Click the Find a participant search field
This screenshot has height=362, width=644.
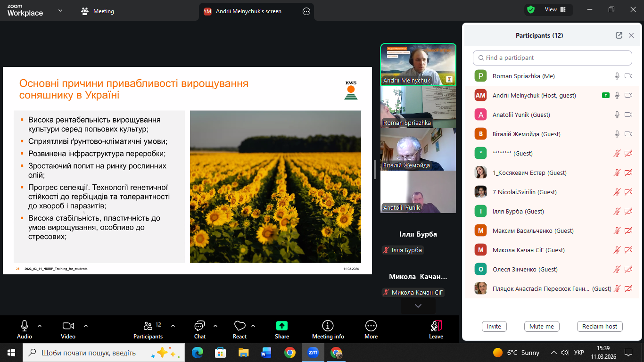[x=552, y=58]
